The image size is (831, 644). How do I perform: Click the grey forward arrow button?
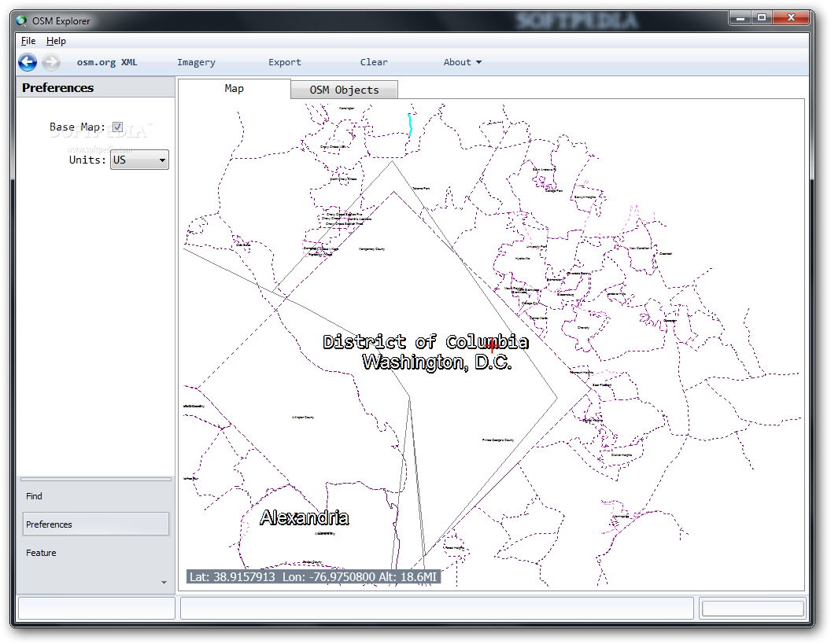[x=51, y=62]
